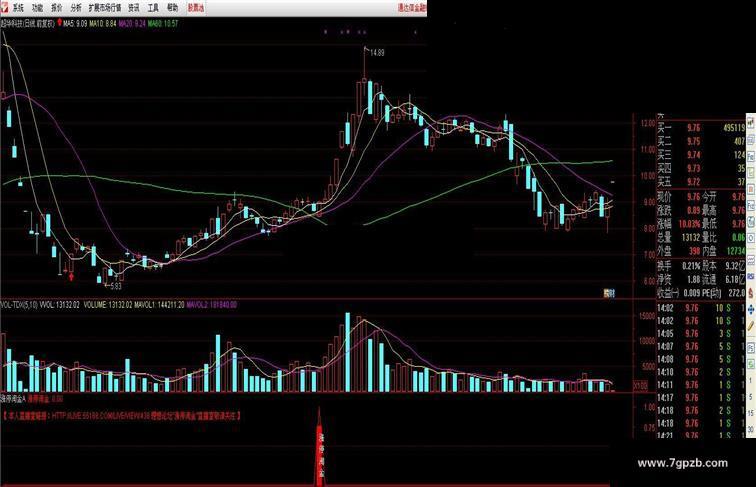756x487 pixels.
Task: Click the RSI indicator toolbar icon
Action: (x=751, y=276)
